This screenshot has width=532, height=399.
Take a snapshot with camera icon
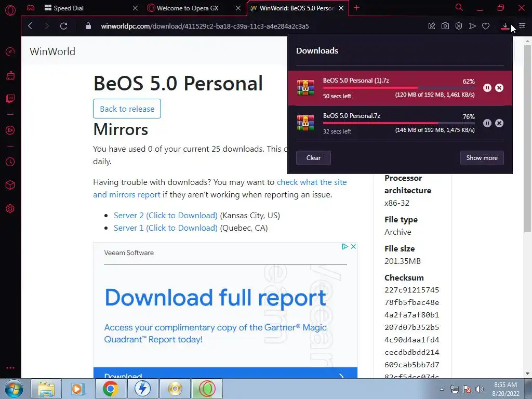click(445, 26)
